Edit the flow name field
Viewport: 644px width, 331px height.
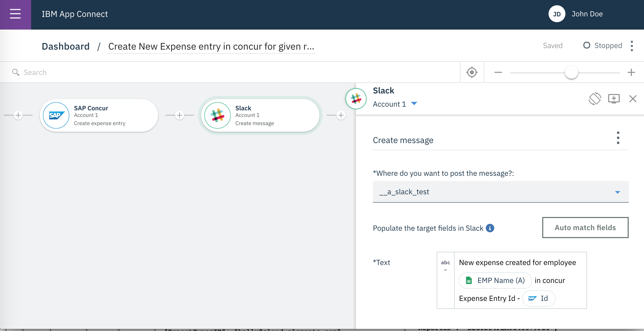point(211,47)
